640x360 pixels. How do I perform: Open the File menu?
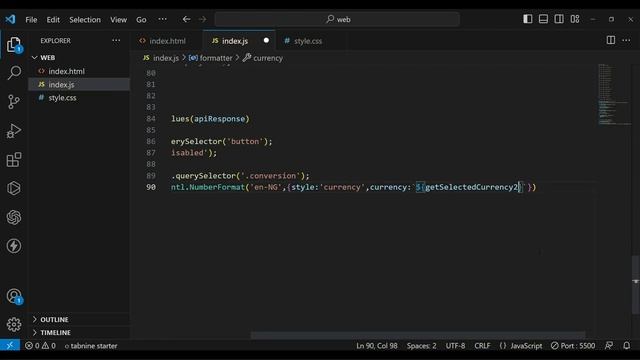click(31, 20)
